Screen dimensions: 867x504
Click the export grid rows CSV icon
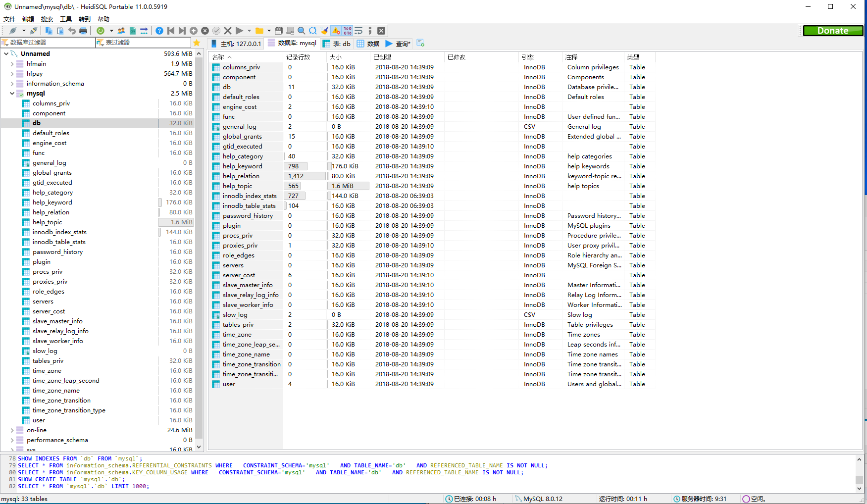click(133, 31)
